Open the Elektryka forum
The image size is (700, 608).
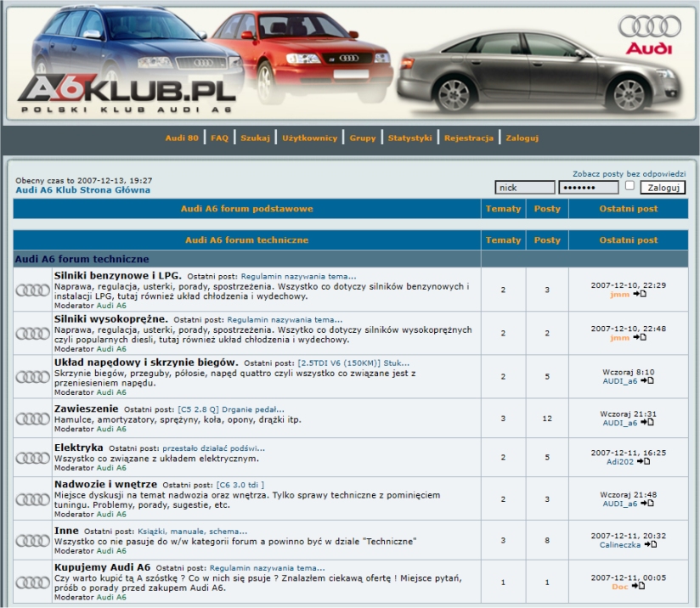pos(78,448)
